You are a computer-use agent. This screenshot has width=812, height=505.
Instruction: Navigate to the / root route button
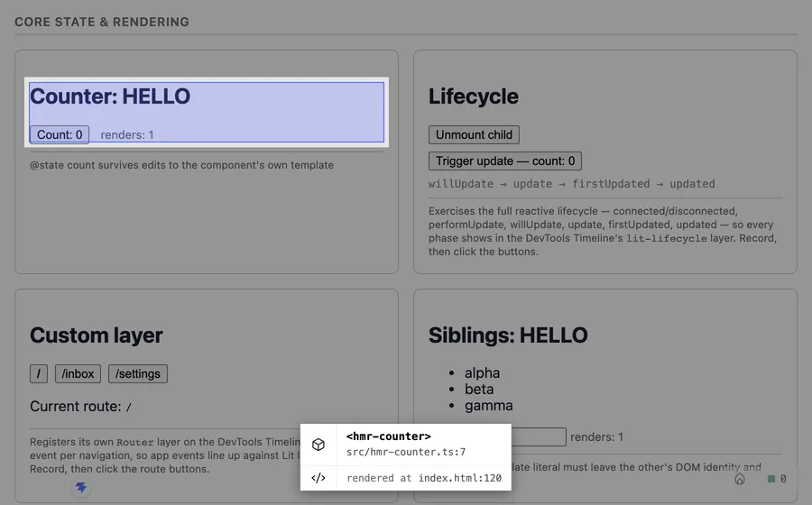point(39,373)
